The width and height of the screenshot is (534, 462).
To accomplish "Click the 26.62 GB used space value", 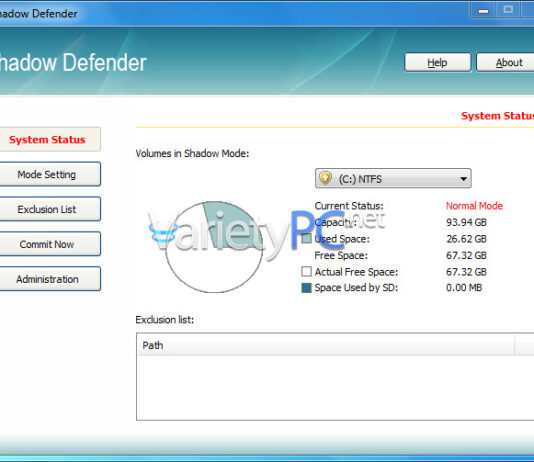I will click(466, 239).
